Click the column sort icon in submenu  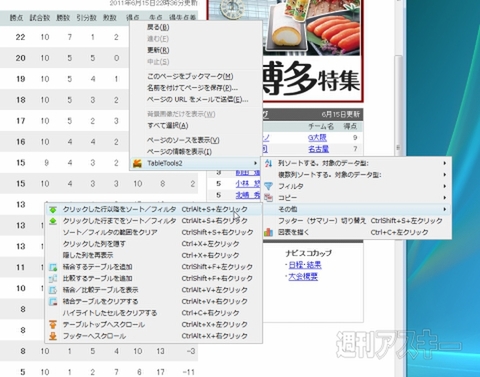coord(269,163)
